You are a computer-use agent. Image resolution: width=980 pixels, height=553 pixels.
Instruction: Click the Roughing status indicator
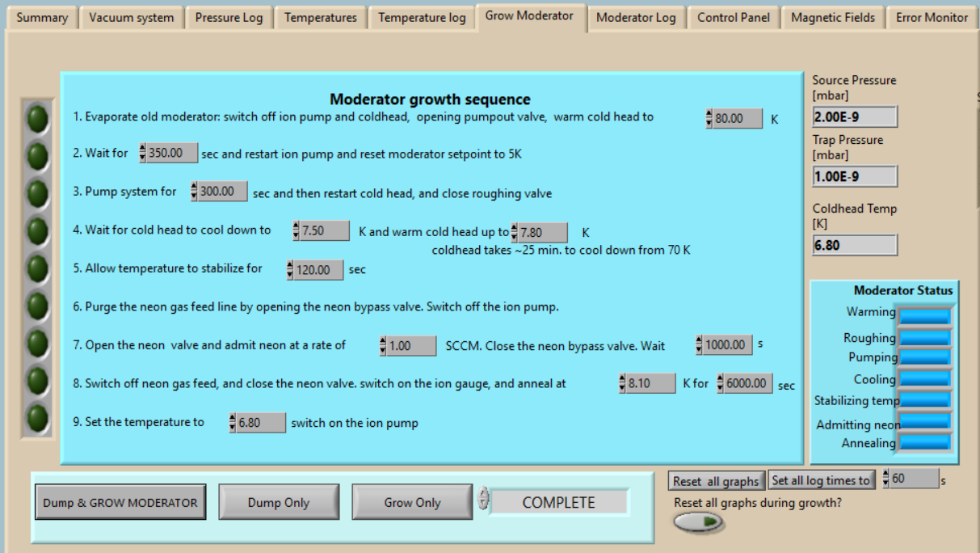(925, 338)
